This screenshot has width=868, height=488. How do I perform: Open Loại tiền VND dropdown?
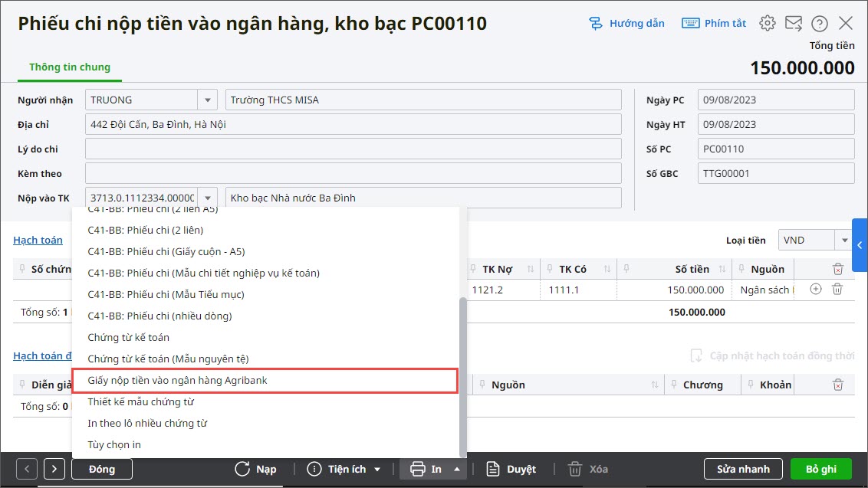tap(844, 241)
